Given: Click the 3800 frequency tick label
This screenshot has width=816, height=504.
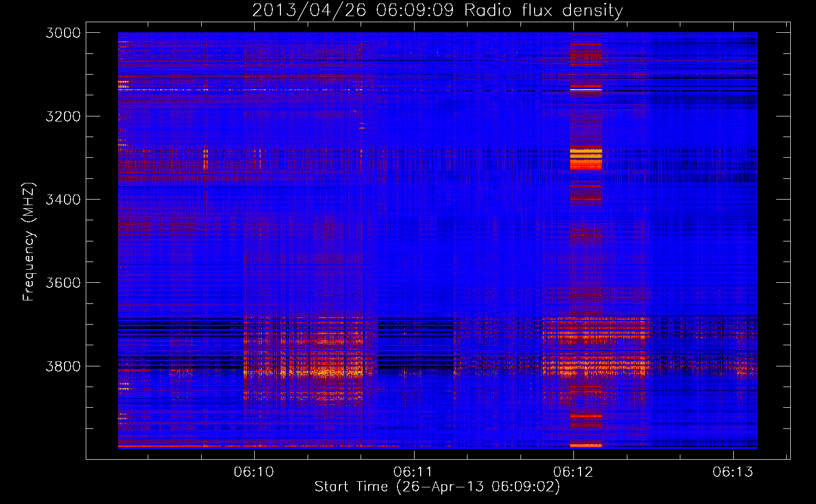Looking at the screenshot, I should click(x=63, y=366).
